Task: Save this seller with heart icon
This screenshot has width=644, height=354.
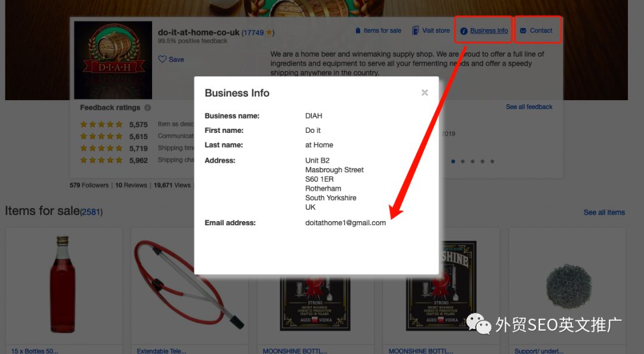Action: click(163, 59)
